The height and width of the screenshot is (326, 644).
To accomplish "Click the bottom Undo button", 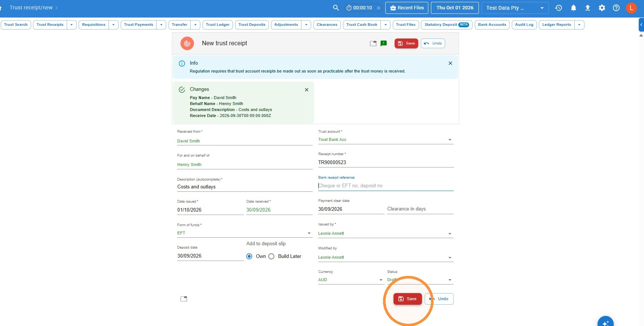I will 439,299.
